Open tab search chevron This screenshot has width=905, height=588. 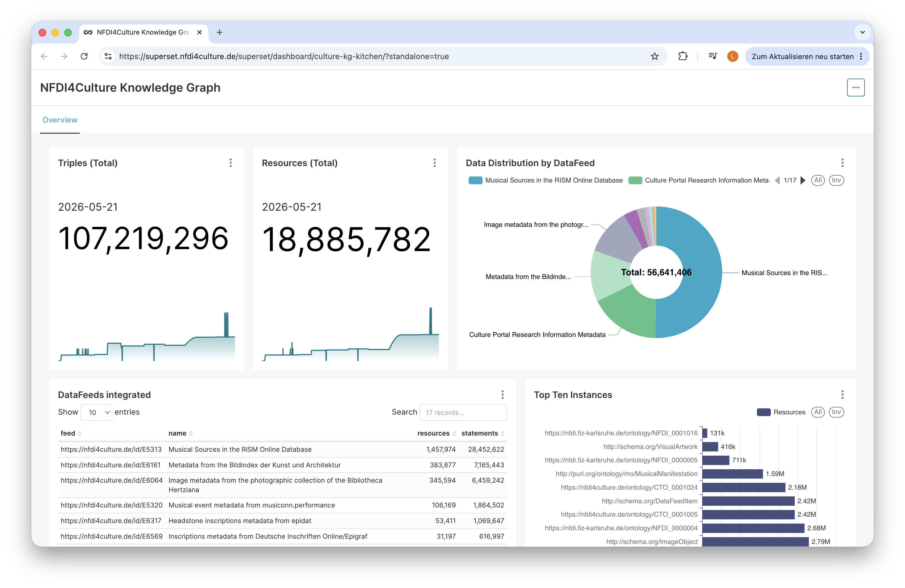click(x=862, y=32)
